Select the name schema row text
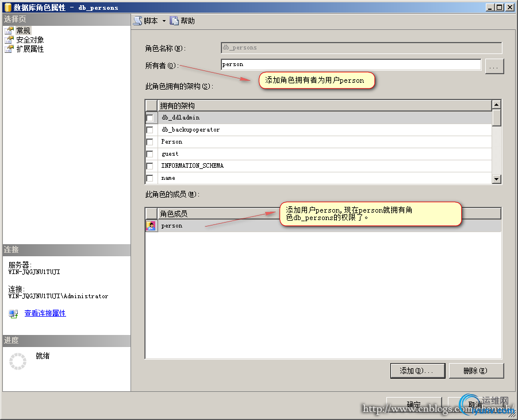This screenshot has height=420, width=518. pyautogui.click(x=168, y=178)
